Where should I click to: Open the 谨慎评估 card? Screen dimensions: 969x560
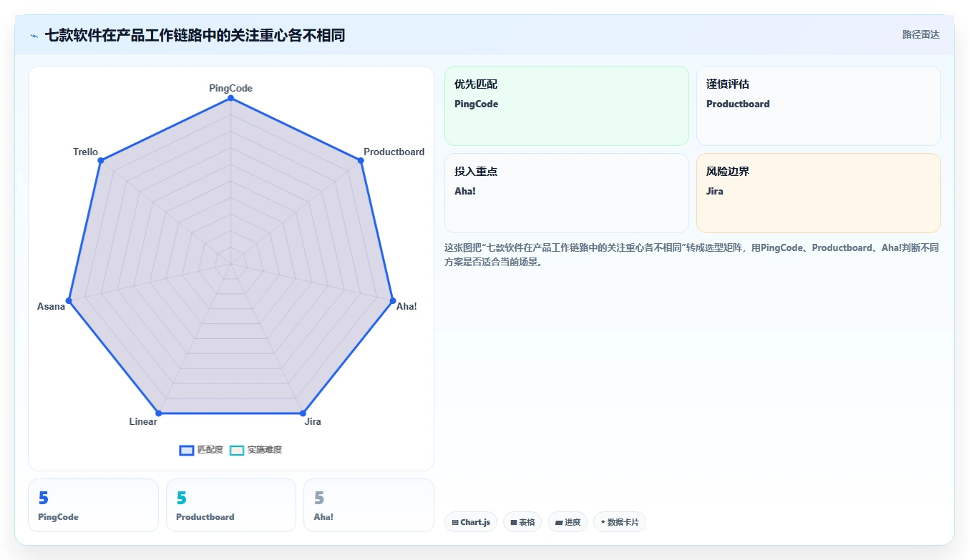pyautogui.click(x=819, y=106)
